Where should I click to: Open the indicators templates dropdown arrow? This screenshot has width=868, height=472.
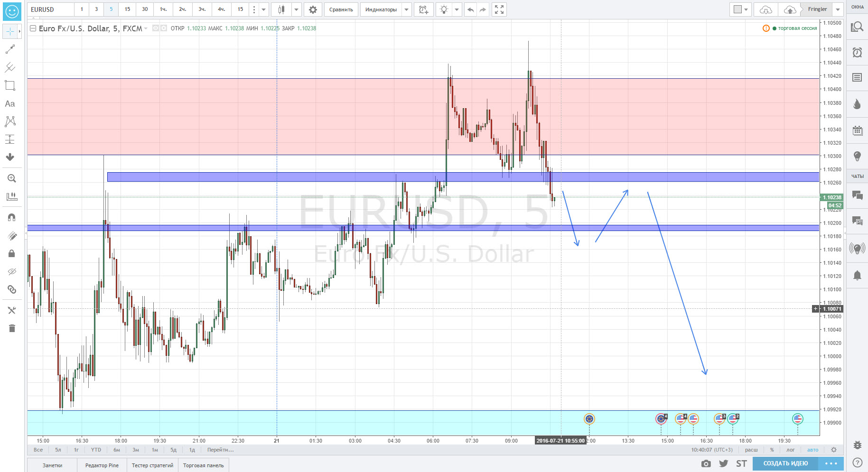[x=406, y=9]
